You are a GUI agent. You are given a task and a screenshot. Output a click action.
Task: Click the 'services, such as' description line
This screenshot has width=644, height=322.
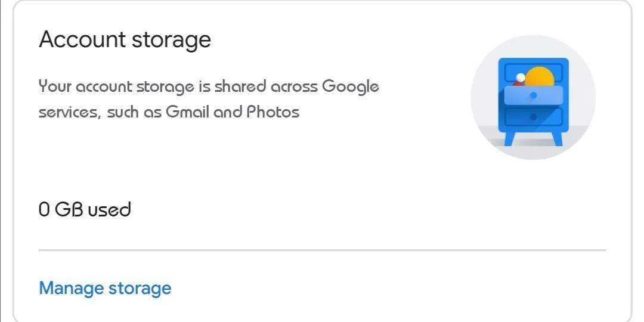click(x=100, y=112)
